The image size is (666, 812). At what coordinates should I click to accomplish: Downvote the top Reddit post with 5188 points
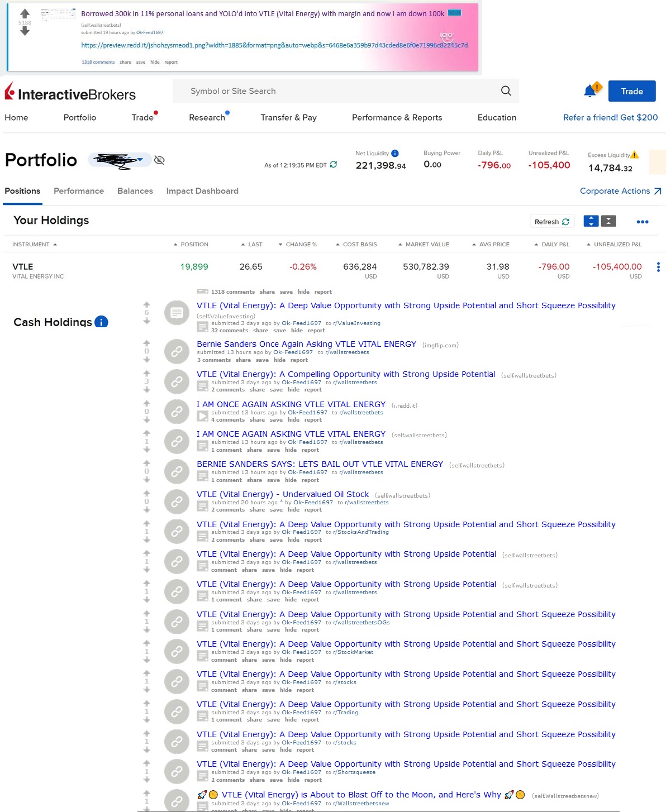(25, 31)
